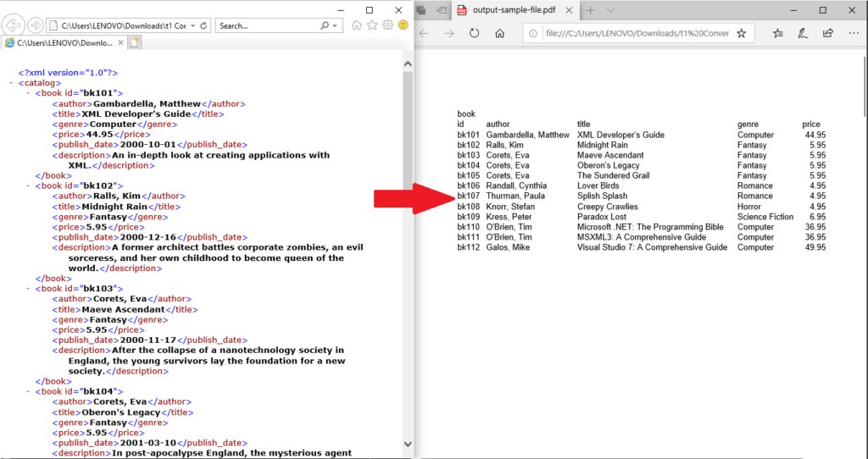This screenshot has height=459, width=868.
Task: Collapse the book bk101 node
Action: pos(28,93)
